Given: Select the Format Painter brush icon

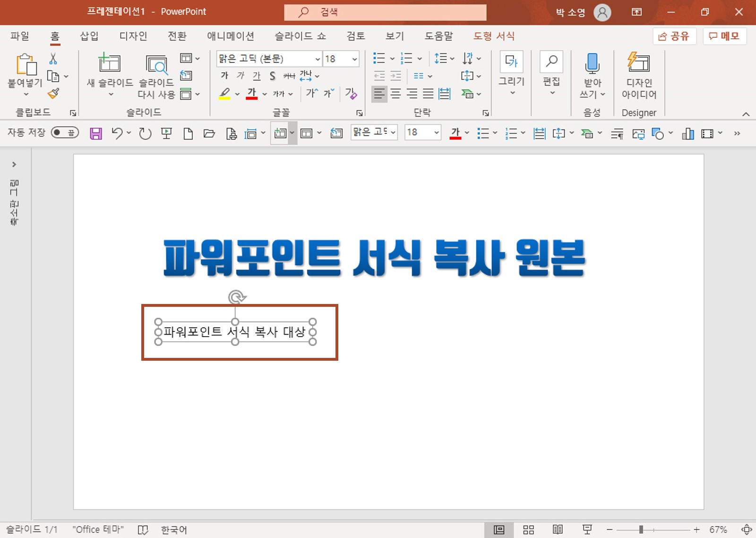Looking at the screenshot, I should tap(53, 93).
